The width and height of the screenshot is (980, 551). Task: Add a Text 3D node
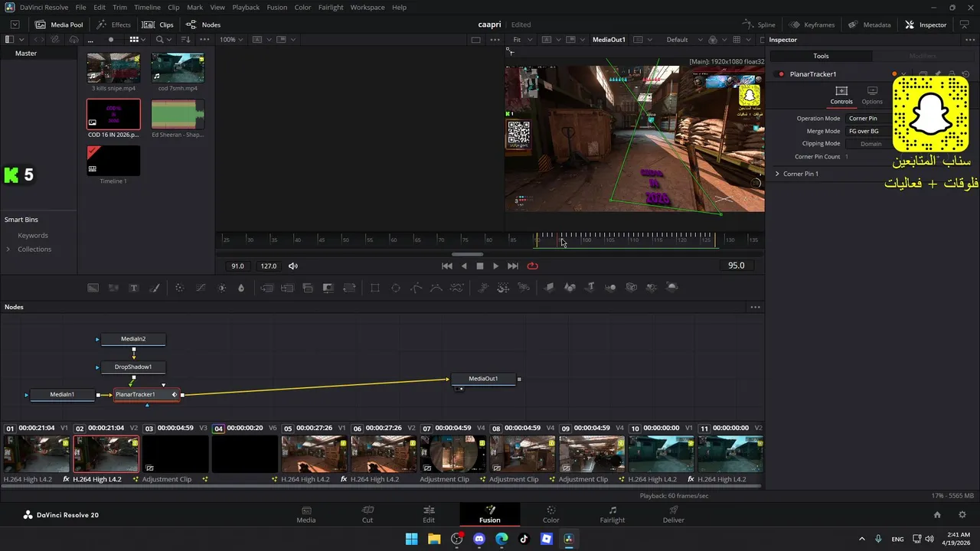coord(590,288)
